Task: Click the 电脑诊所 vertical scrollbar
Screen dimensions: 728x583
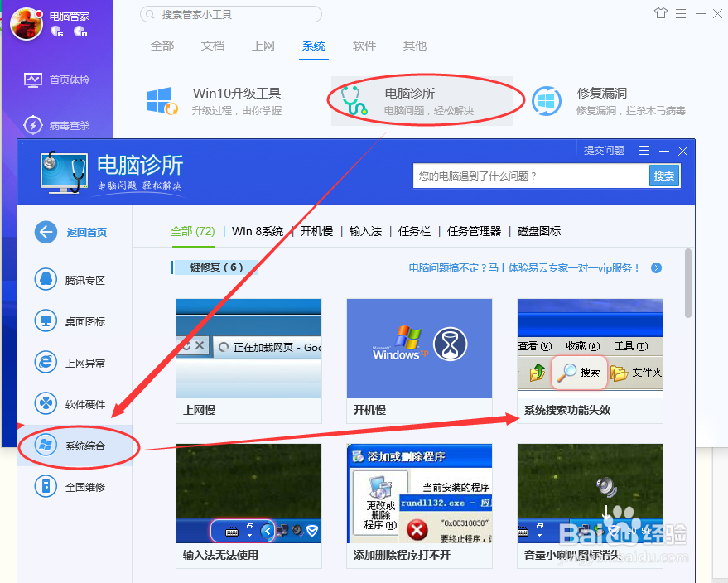Action: coord(688,283)
